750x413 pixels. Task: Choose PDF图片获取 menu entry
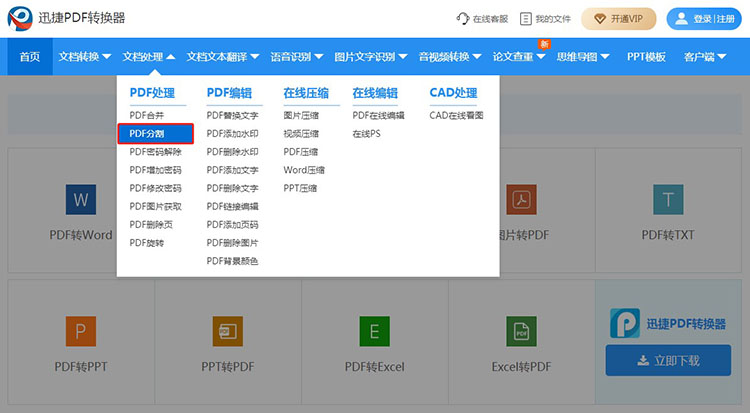[x=155, y=206]
